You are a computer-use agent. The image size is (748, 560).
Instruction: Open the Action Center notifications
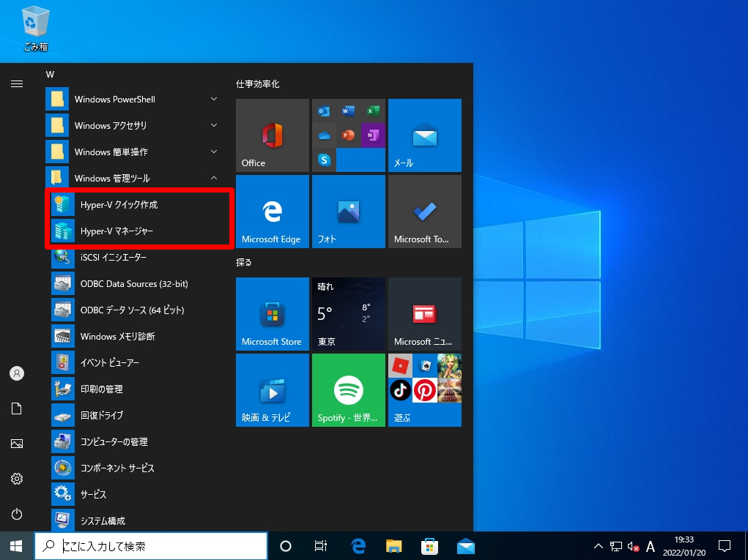(x=725, y=546)
